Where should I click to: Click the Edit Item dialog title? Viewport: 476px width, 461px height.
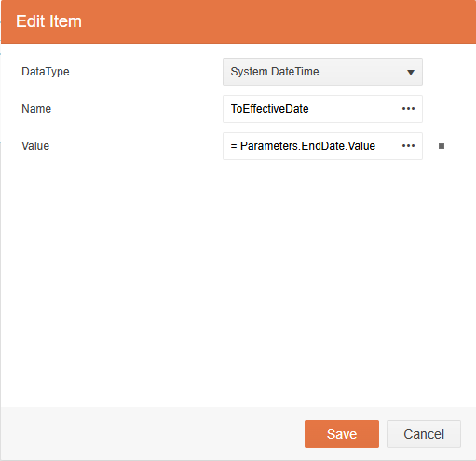tap(48, 21)
